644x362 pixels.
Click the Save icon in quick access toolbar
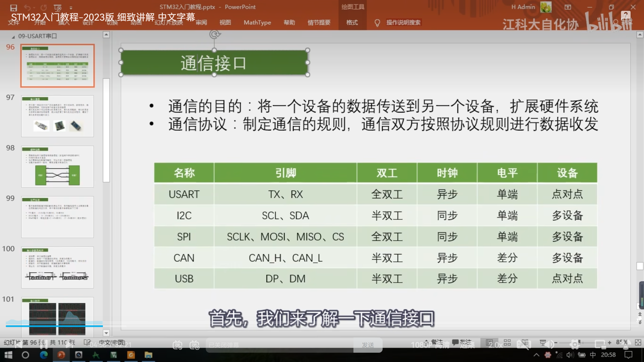[13, 8]
